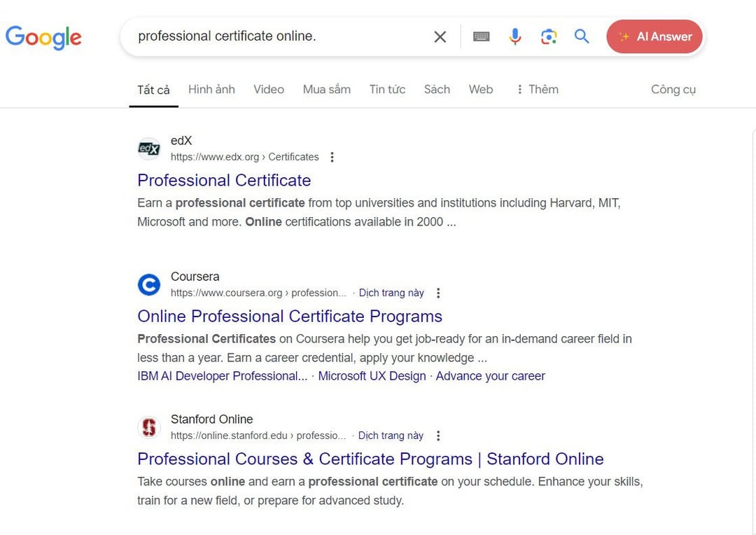This screenshot has width=756, height=535.
Task: Open more options for Stanford result
Action: tap(437, 436)
